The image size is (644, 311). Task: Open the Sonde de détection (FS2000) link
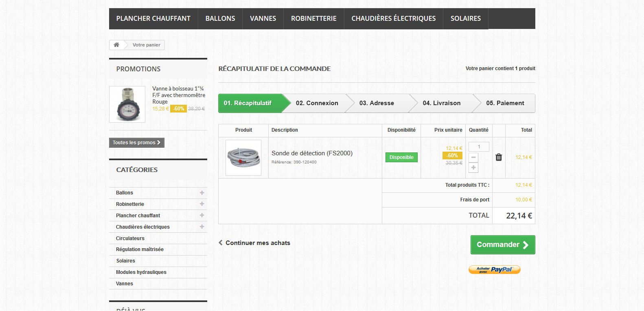[x=312, y=153]
